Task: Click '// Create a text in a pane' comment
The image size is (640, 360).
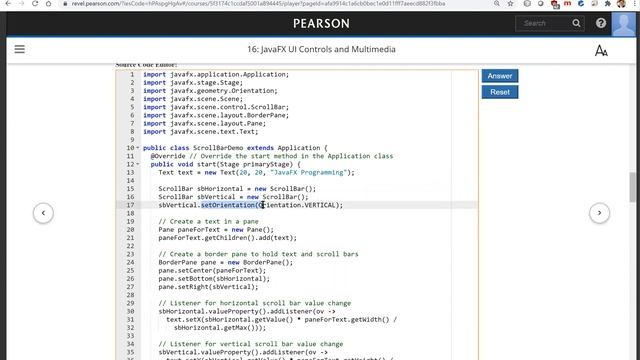Action: pos(208,221)
